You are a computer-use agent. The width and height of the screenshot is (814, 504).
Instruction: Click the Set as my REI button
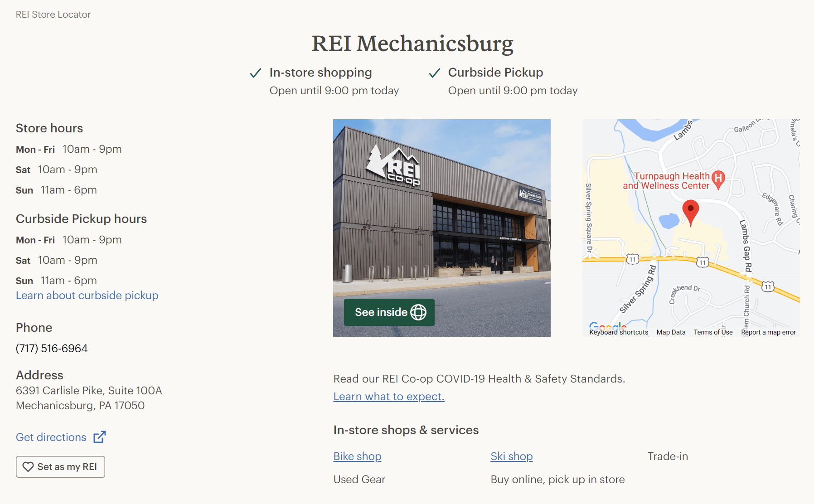point(60,466)
